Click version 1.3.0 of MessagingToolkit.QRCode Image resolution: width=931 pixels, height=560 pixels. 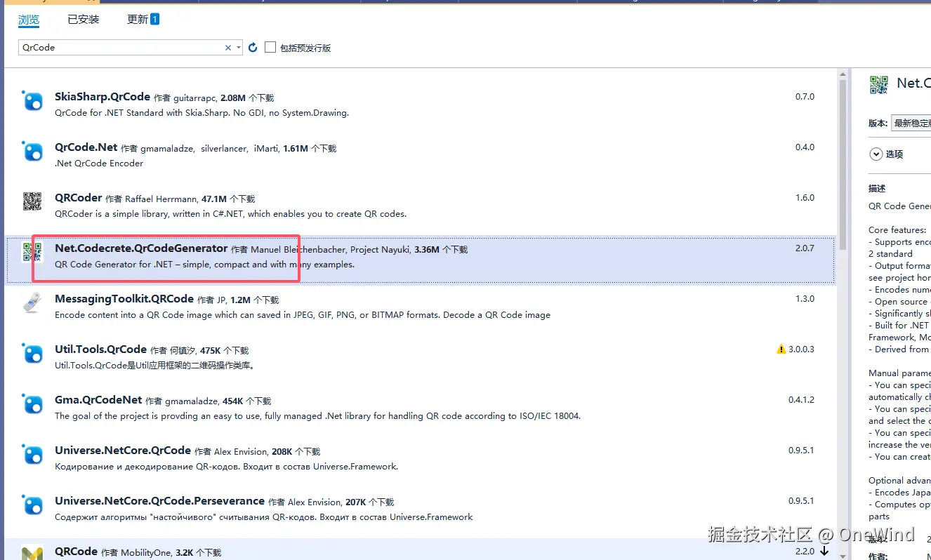(x=805, y=299)
